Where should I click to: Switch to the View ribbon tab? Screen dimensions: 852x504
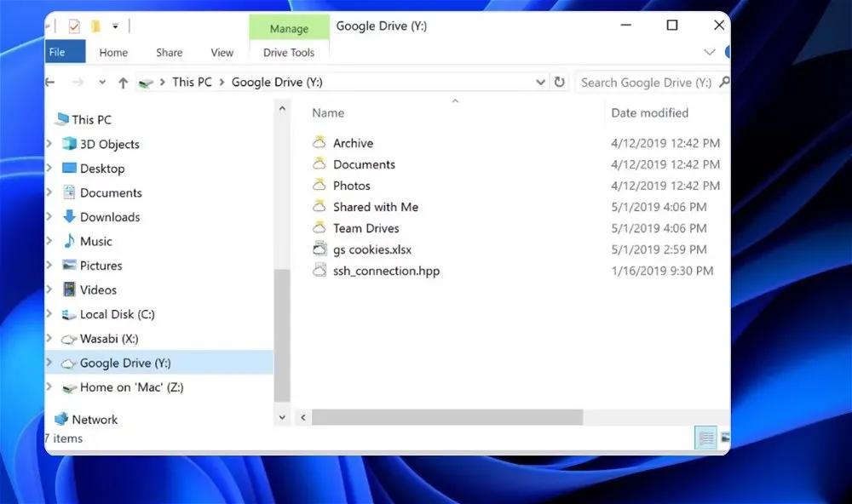pyautogui.click(x=222, y=52)
